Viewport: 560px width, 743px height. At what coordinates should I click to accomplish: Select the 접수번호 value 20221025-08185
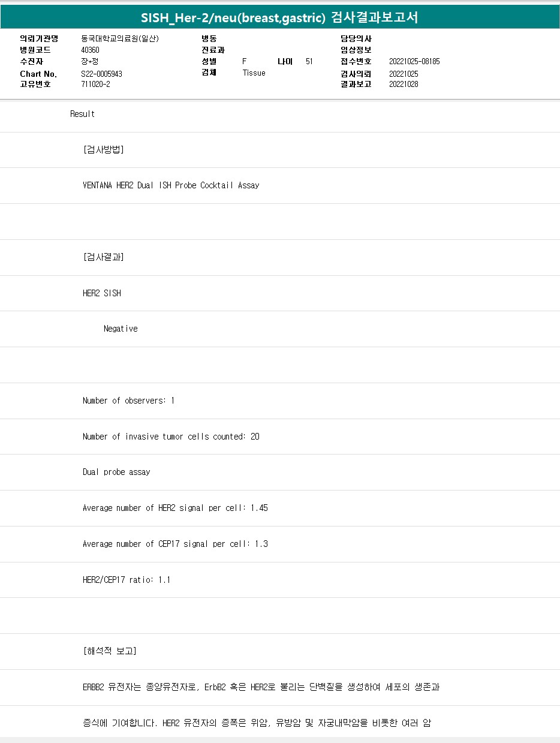coord(414,62)
